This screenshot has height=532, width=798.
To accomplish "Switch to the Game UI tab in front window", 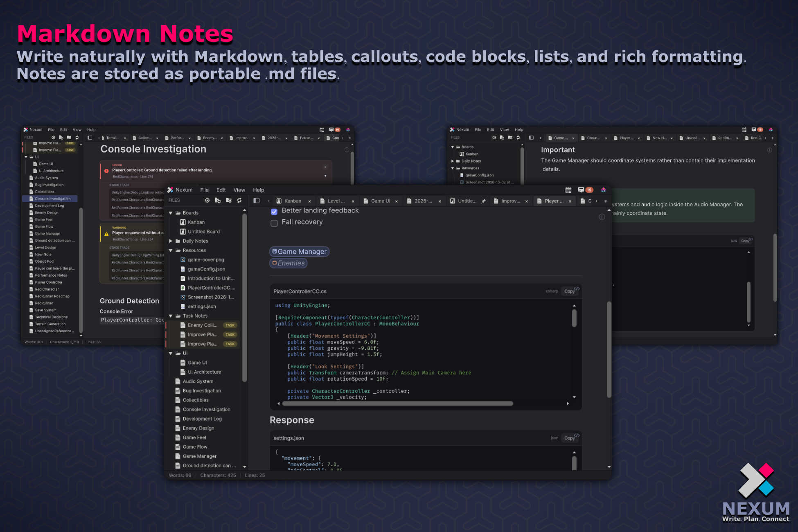I will [x=381, y=201].
